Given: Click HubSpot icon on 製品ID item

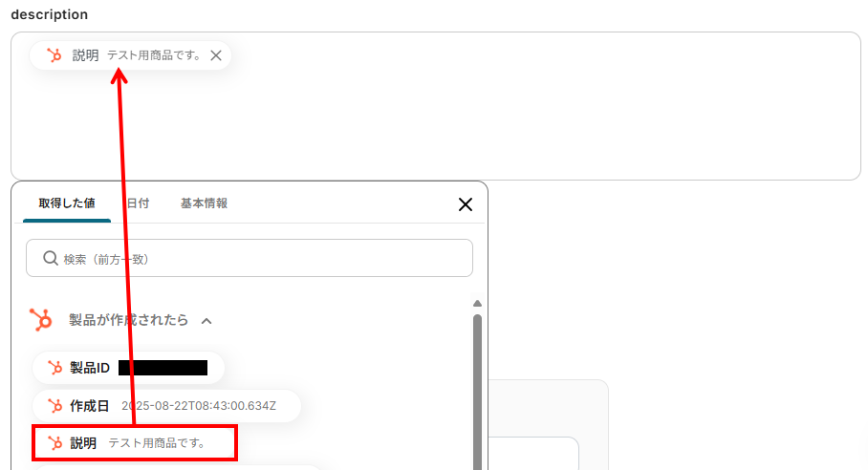Looking at the screenshot, I should (x=54, y=368).
